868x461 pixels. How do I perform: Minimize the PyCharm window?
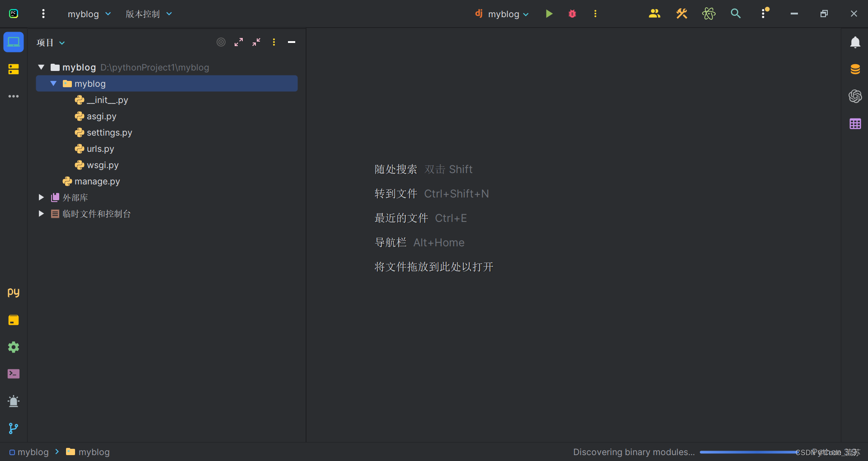(794, 14)
